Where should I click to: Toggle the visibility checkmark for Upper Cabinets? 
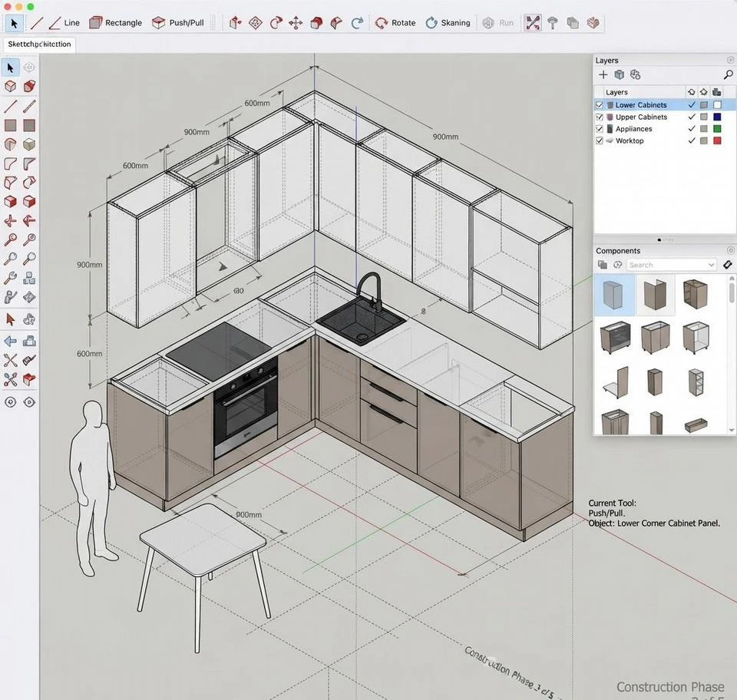[692, 117]
